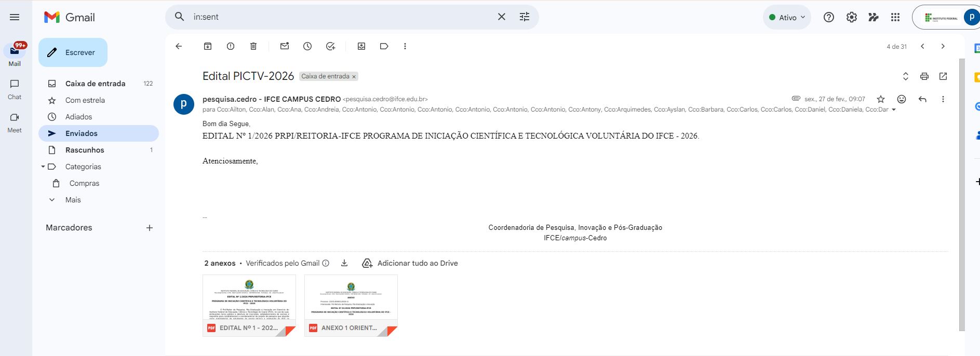Mark the message as unread

pyautogui.click(x=285, y=46)
